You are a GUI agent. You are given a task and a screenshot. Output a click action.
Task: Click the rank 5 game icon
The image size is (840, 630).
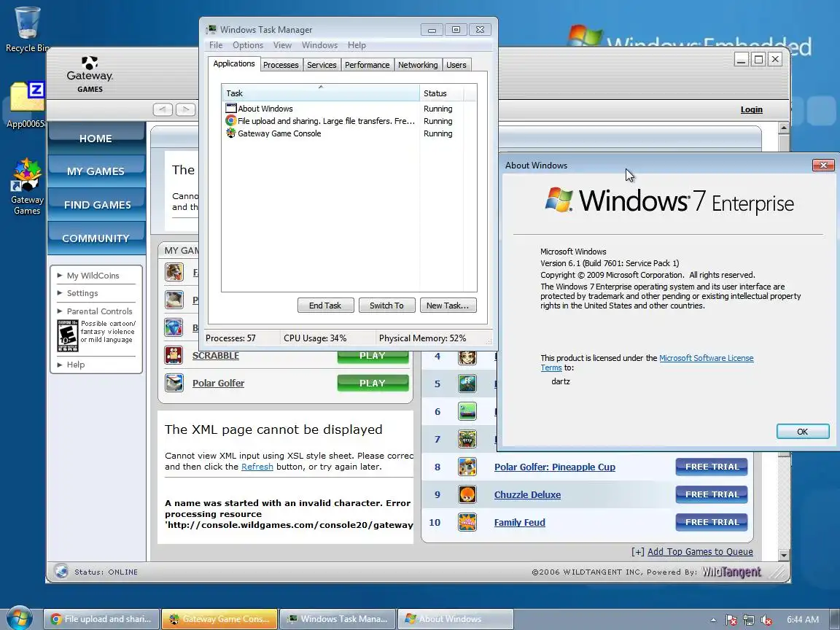(x=467, y=384)
